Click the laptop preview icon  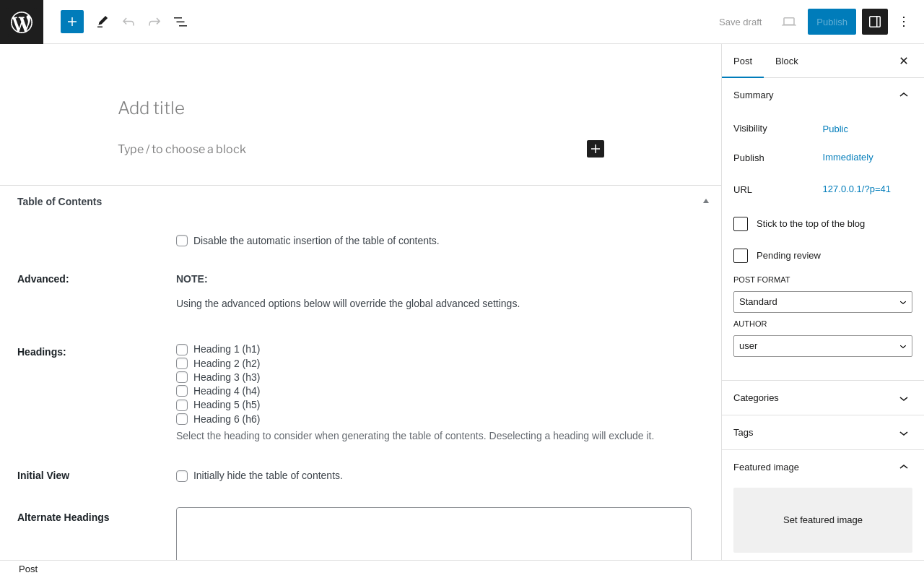[x=789, y=22]
